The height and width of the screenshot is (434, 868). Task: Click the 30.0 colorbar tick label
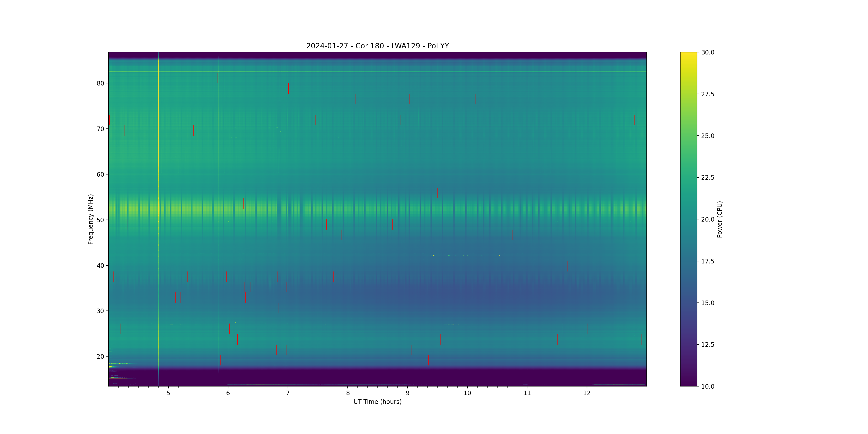[708, 52]
